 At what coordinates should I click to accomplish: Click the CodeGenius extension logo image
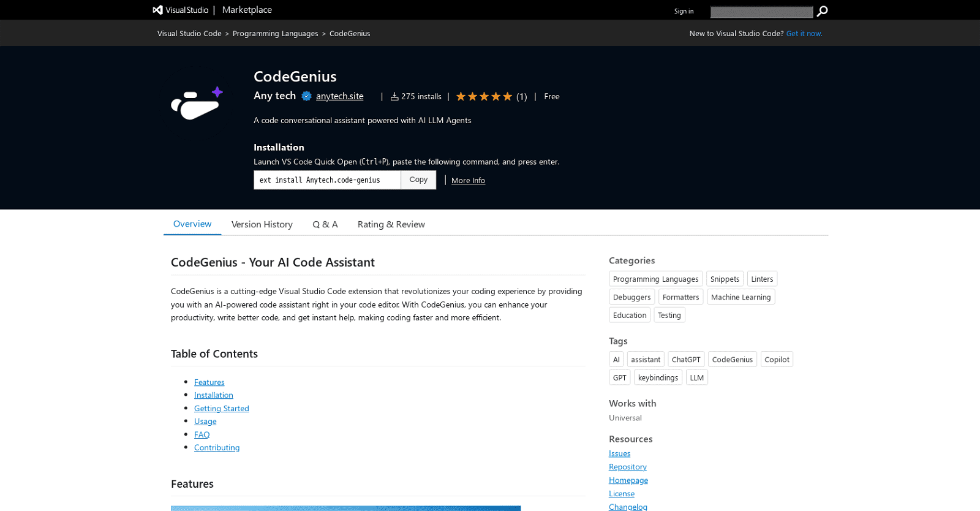coord(195,104)
